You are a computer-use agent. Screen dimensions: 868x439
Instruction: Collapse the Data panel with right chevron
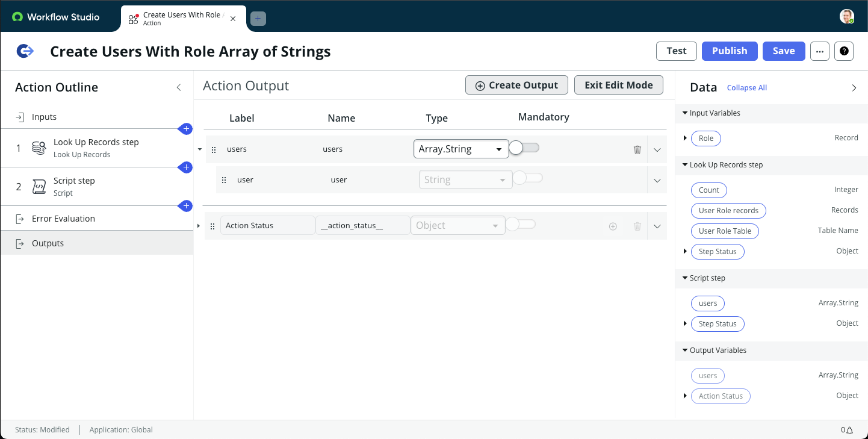pos(854,88)
